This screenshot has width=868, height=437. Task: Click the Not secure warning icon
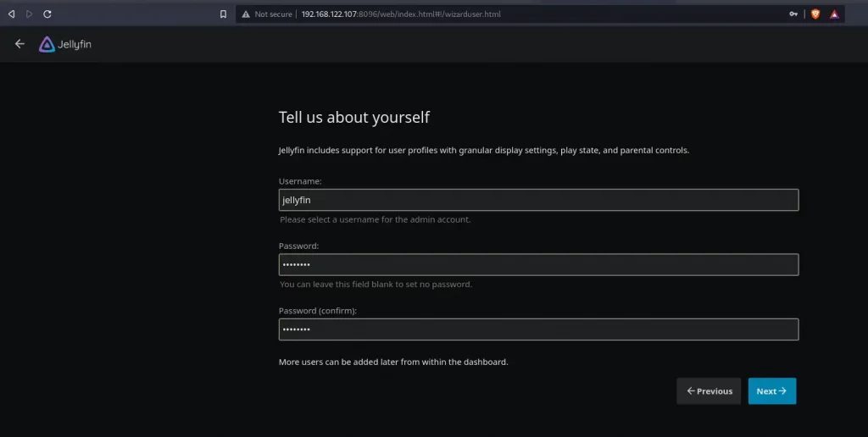pos(246,14)
